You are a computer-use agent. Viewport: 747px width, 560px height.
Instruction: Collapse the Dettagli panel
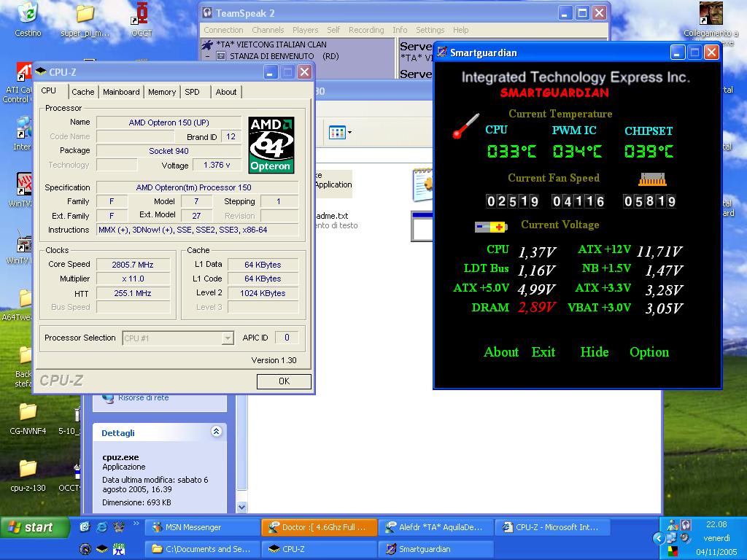(216, 432)
